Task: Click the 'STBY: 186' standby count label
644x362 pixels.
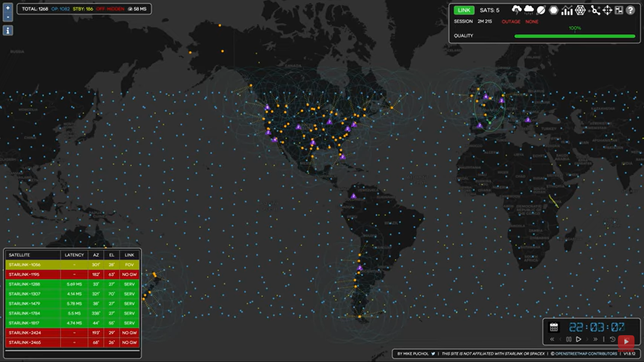Action: (83, 9)
